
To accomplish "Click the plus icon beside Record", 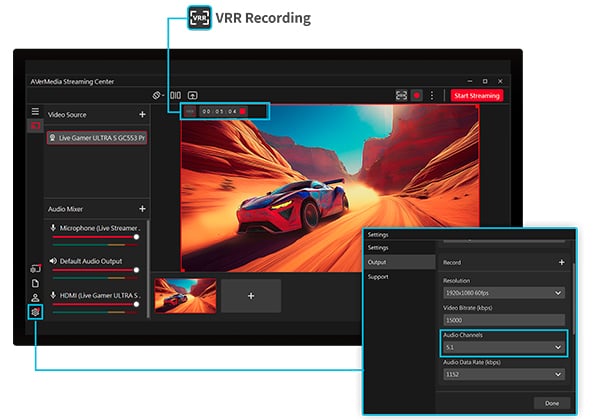I will pos(561,262).
